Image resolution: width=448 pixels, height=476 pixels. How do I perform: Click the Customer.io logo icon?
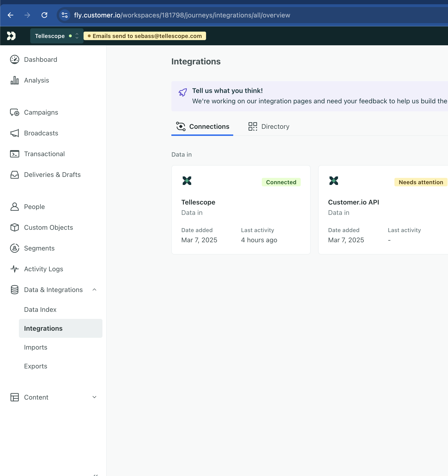point(11,36)
